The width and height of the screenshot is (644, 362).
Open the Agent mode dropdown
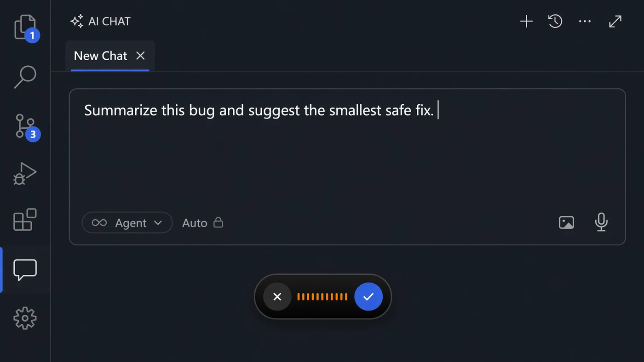(x=127, y=223)
